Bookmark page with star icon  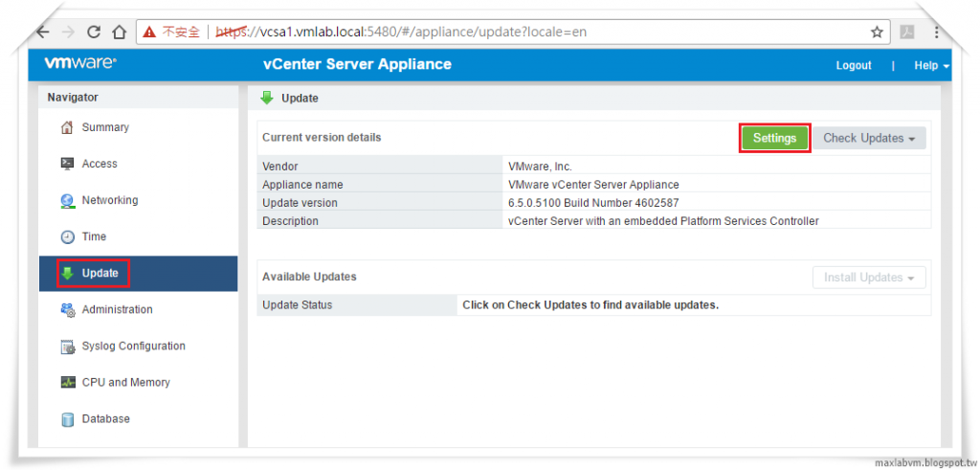pos(877,32)
